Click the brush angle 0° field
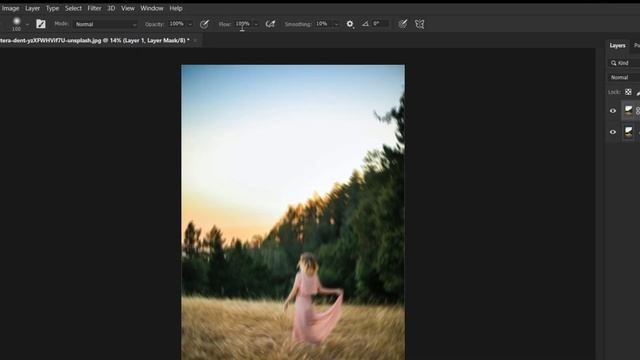The image size is (640, 360). tap(380, 24)
